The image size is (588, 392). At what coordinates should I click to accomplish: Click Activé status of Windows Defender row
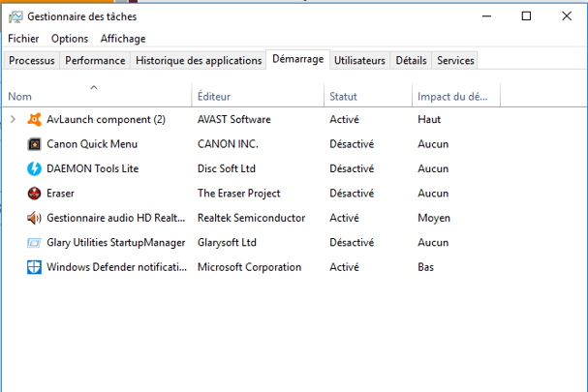click(344, 267)
